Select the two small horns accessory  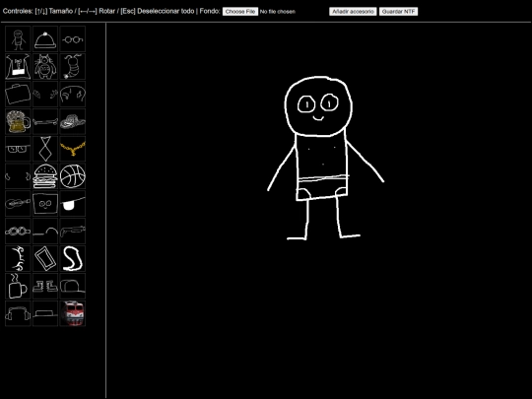pos(18,176)
